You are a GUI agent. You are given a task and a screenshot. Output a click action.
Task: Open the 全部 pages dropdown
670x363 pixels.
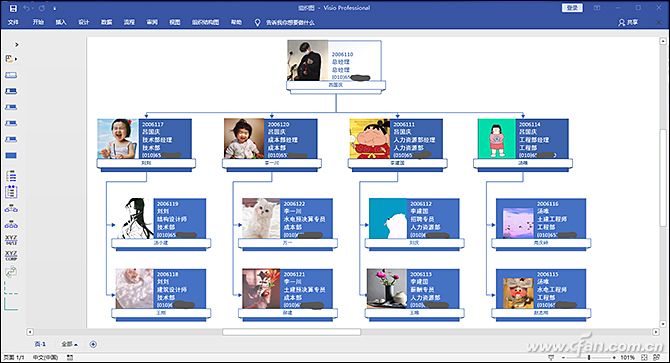tap(69, 344)
